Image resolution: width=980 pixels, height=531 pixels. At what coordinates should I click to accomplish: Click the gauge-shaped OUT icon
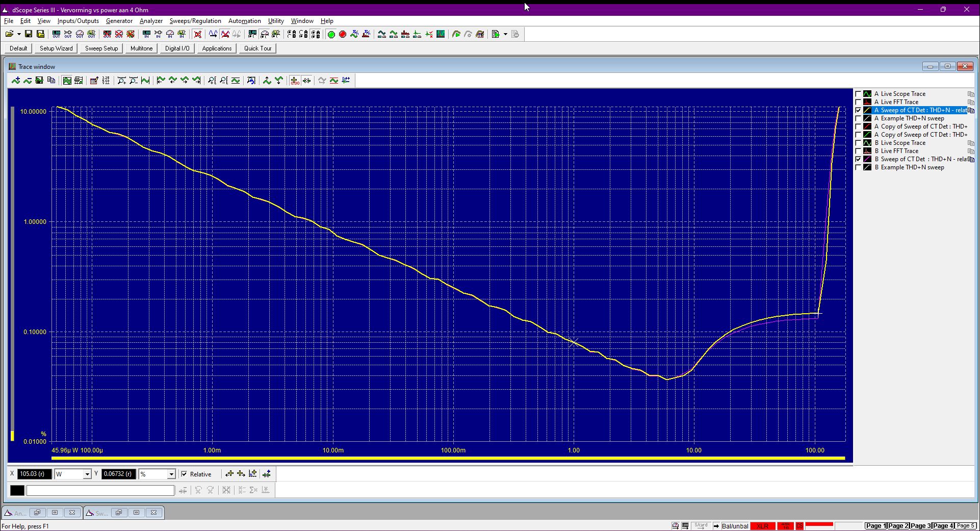click(x=80, y=34)
